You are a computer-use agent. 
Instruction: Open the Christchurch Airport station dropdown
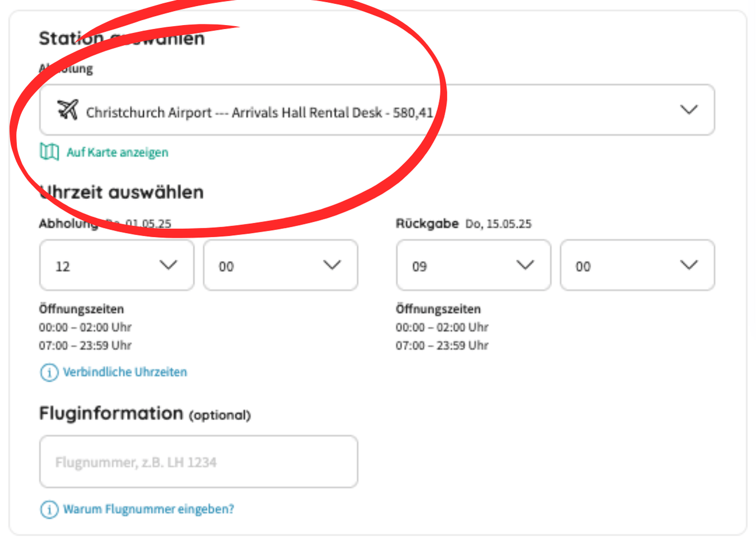click(377, 110)
